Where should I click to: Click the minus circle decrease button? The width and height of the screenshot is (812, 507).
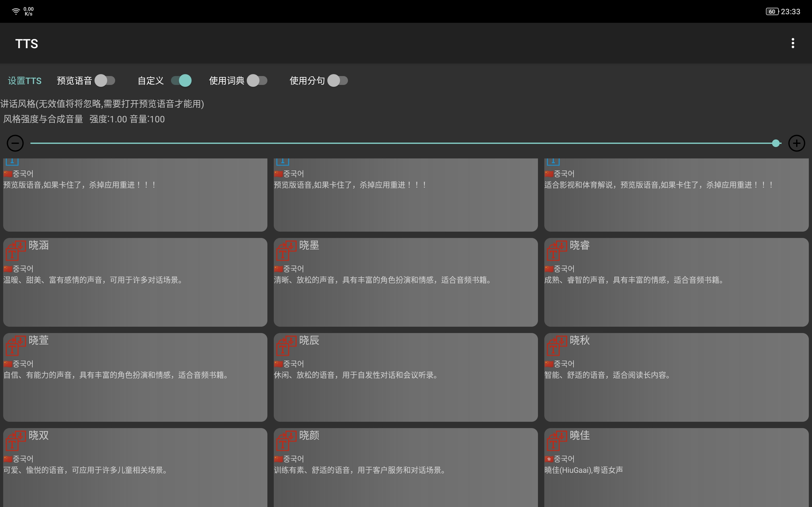[x=15, y=144]
